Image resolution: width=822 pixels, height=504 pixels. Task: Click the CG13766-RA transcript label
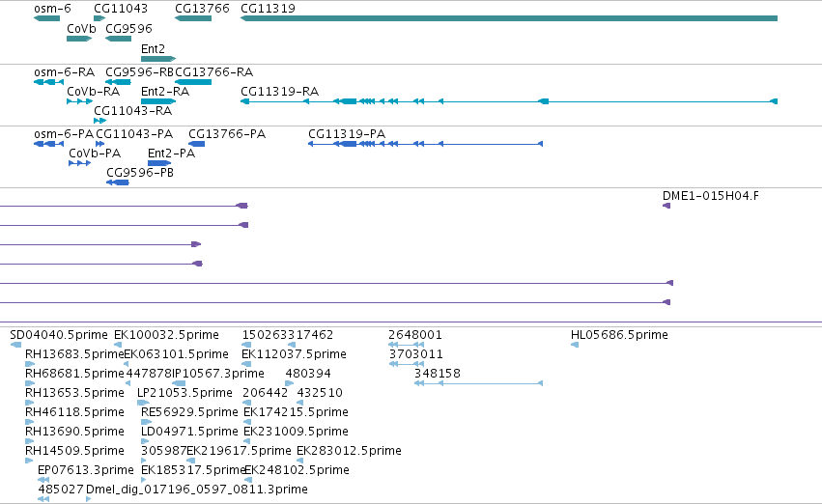pos(214,71)
